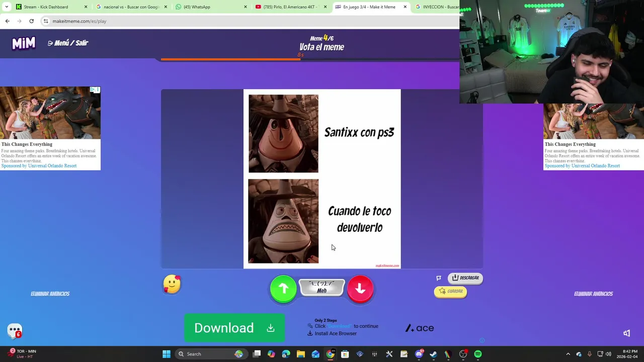Close the WhatsApp tab

pos(246,7)
